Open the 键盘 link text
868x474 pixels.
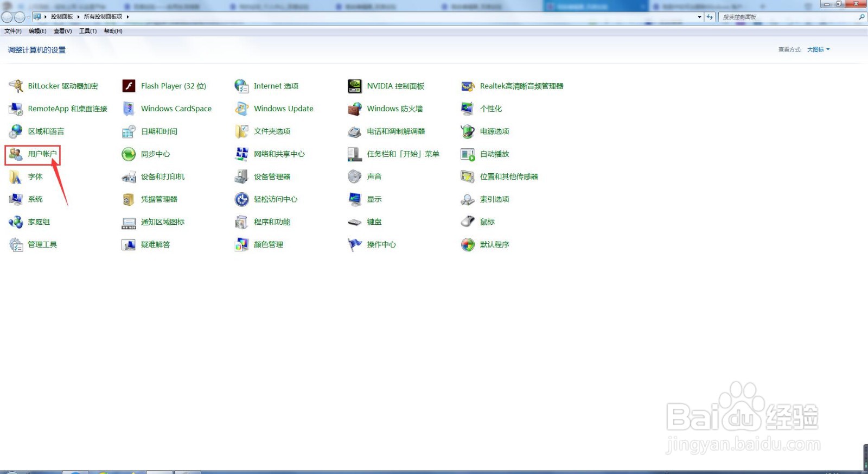coord(374,222)
